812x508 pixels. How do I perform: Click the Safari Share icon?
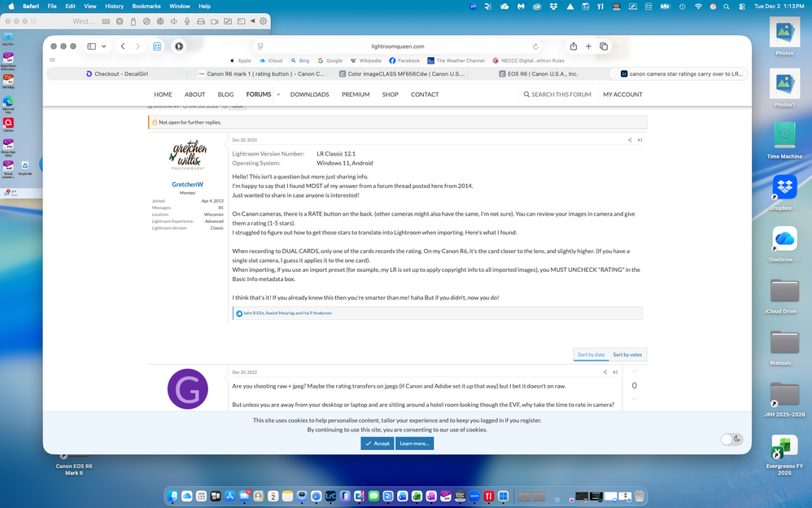tap(573, 46)
